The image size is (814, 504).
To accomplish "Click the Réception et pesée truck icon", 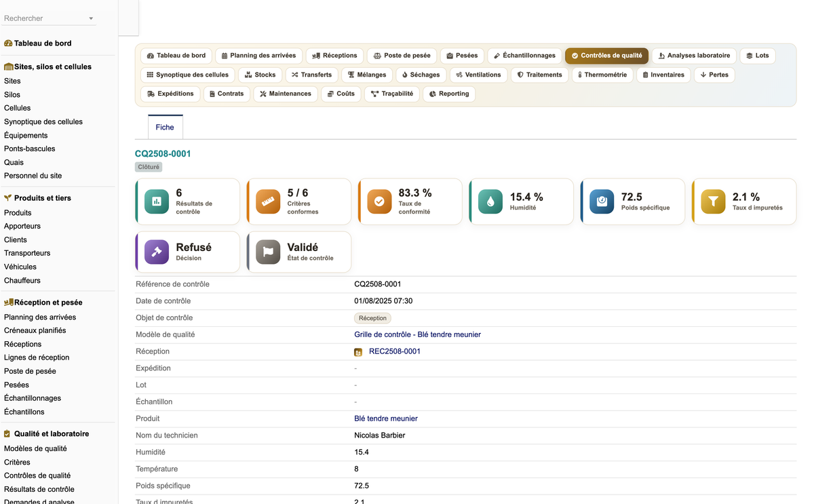I will (9, 303).
